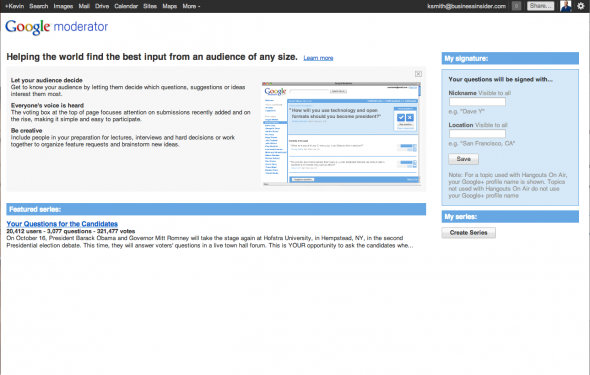Open Mail from the navigation bar
The height and width of the screenshot is (375, 590).
click(x=84, y=6)
